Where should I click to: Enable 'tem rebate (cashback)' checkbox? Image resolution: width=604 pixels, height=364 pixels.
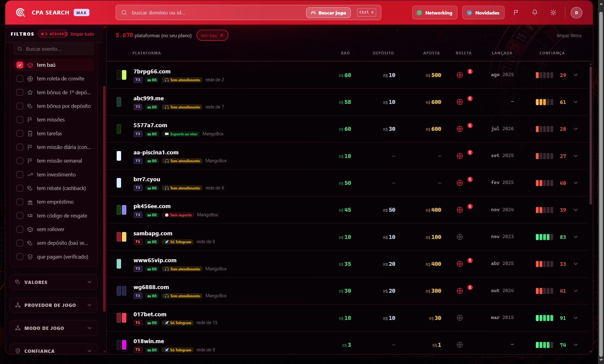point(20,188)
